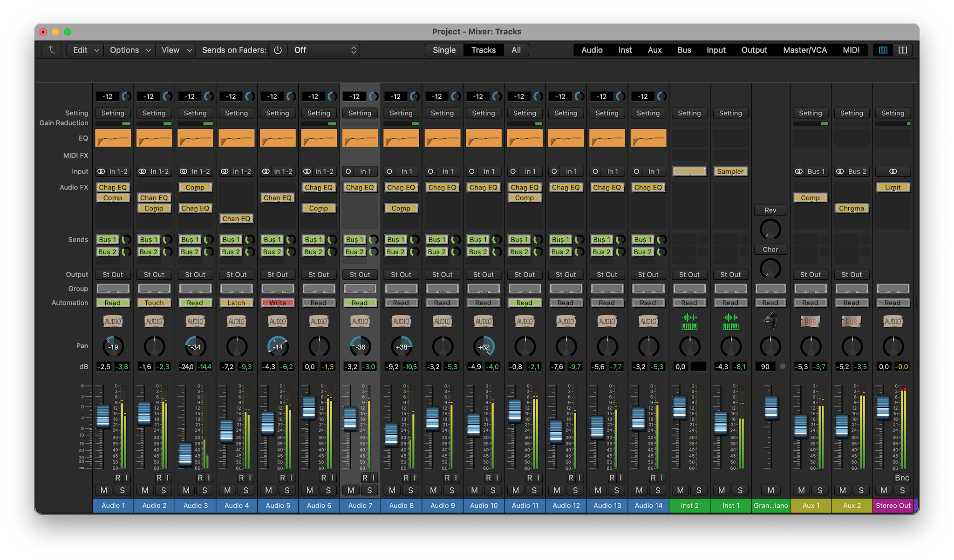Open Audio 1 EQ thumbnail
Image resolution: width=954 pixels, height=560 pixels.
113,138
